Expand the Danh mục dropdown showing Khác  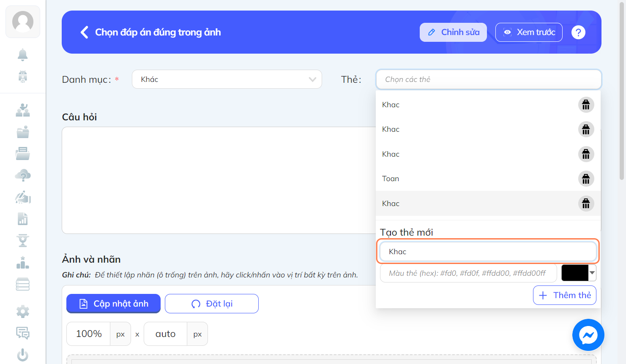coord(227,79)
